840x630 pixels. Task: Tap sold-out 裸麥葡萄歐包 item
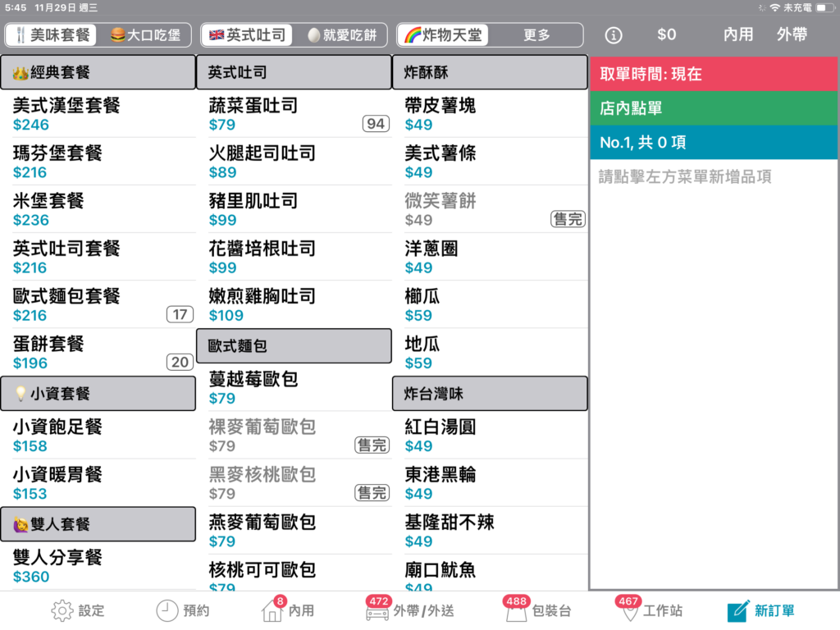click(294, 436)
